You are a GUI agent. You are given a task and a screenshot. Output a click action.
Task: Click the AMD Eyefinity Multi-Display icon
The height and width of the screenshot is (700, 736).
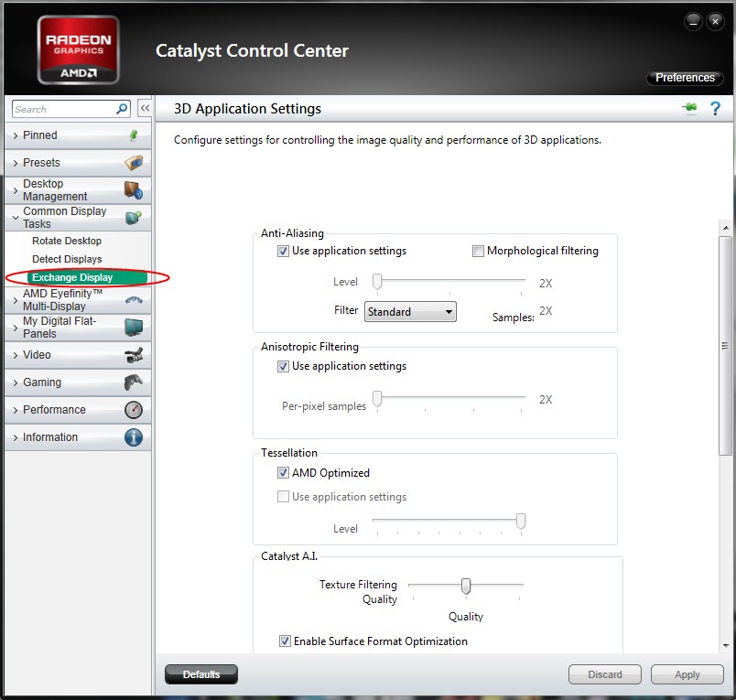point(135,300)
